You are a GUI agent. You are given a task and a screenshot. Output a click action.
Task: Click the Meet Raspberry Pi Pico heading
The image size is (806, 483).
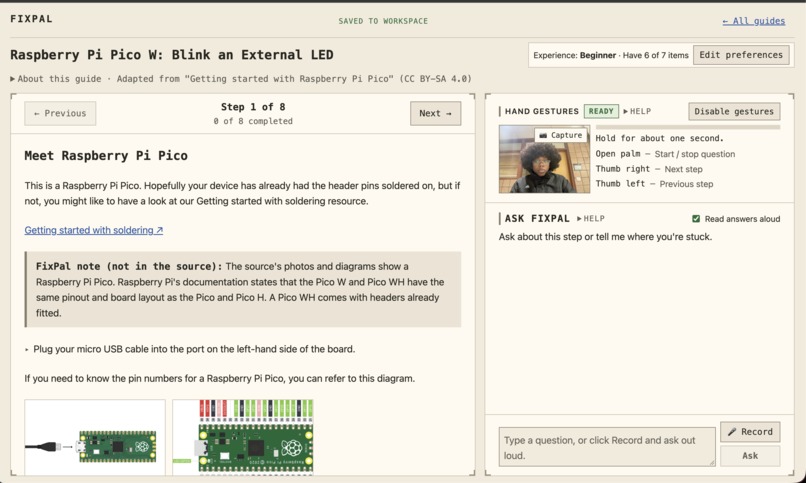coord(106,156)
